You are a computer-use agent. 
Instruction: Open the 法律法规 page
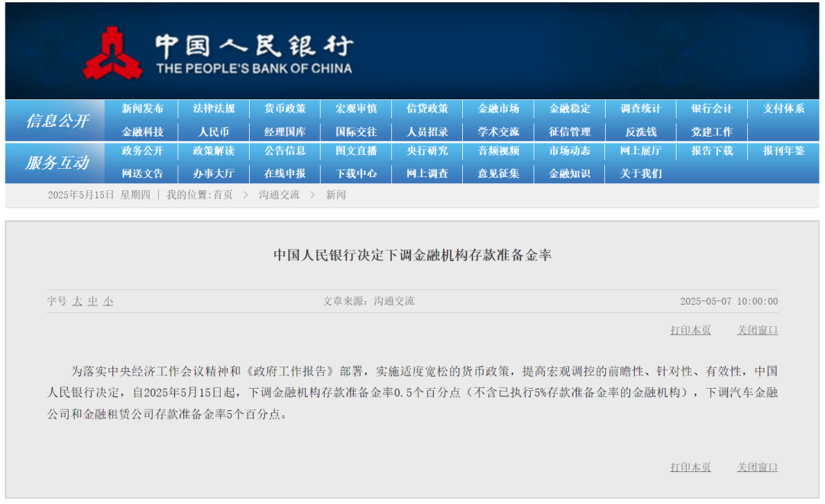[x=213, y=108]
